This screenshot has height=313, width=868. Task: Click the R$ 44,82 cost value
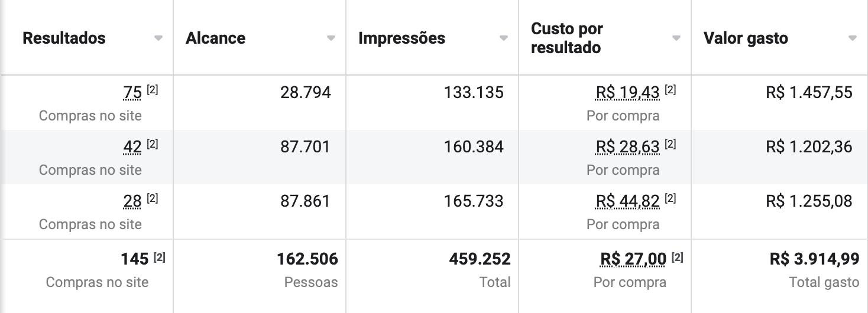pyautogui.click(x=627, y=201)
